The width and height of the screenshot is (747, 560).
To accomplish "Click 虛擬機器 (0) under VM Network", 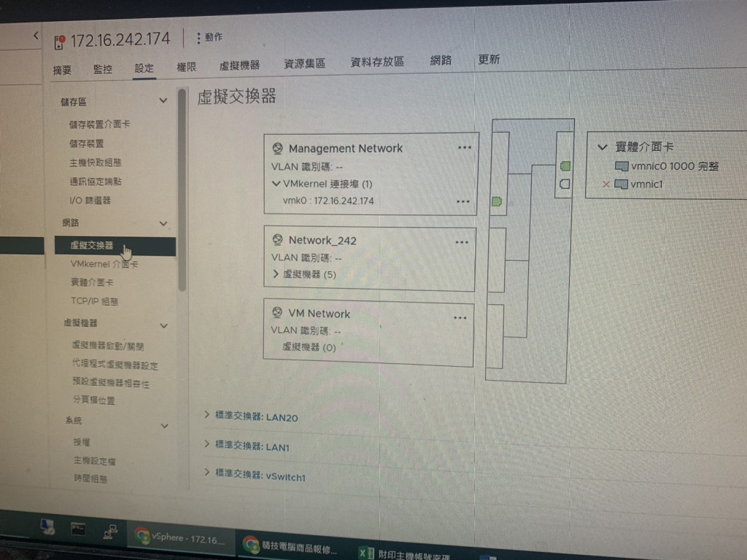I will coord(309,347).
